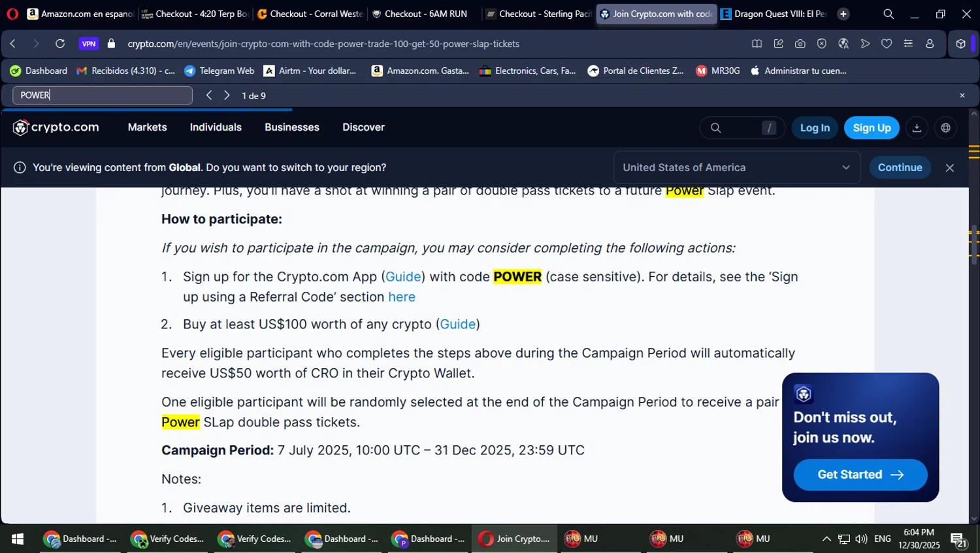The width and height of the screenshot is (980, 553).
Task: Open the Guide link beside code POWER
Action: [x=403, y=277]
